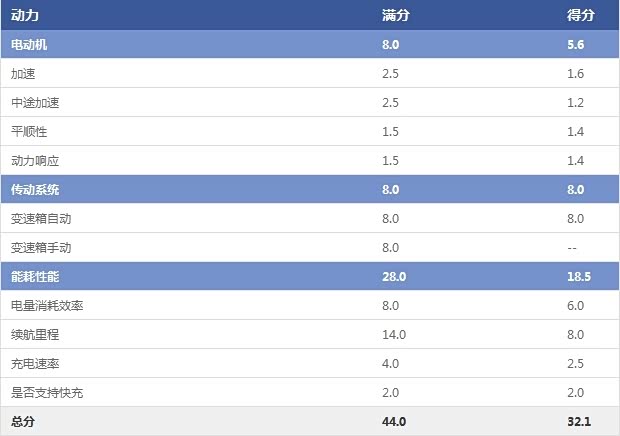Select the 变速箱自动 row label
The height and width of the screenshot is (436, 620).
point(42,219)
